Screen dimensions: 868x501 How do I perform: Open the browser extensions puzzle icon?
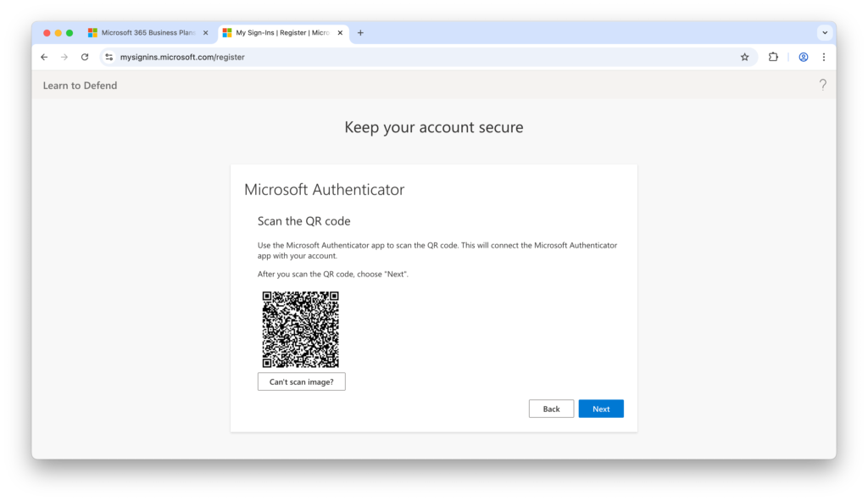pyautogui.click(x=773, y=57)
